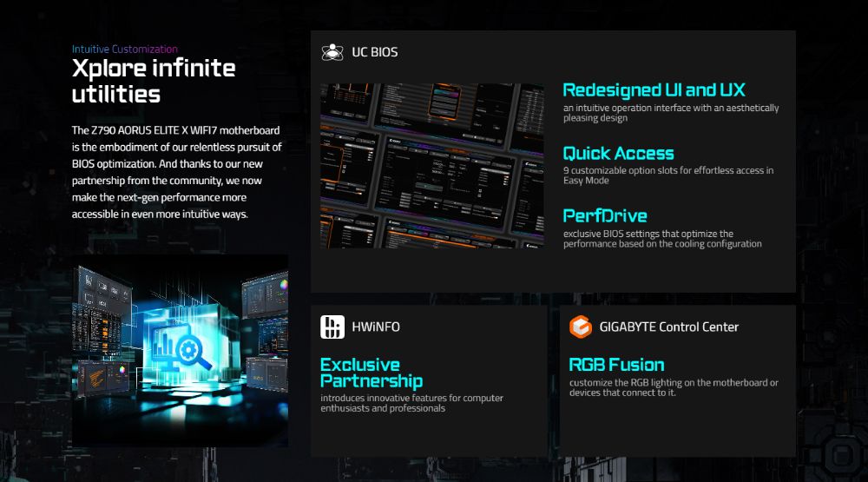Click the GIGABYTE Control Center orange icon
The width and height of the screenshot is (868, 482).
pyautogui.click(x=580, y=327)
